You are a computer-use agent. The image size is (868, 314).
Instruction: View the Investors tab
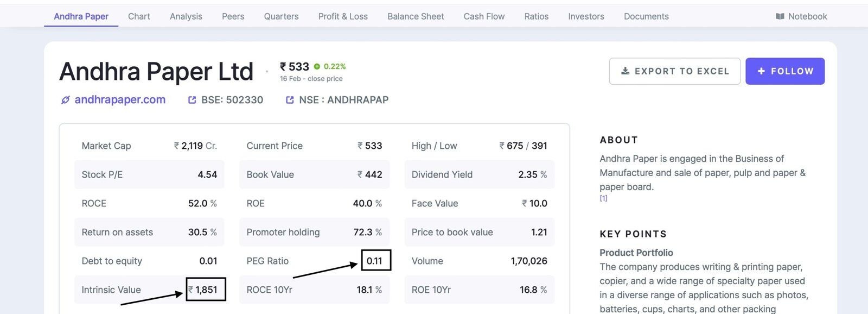586,16
